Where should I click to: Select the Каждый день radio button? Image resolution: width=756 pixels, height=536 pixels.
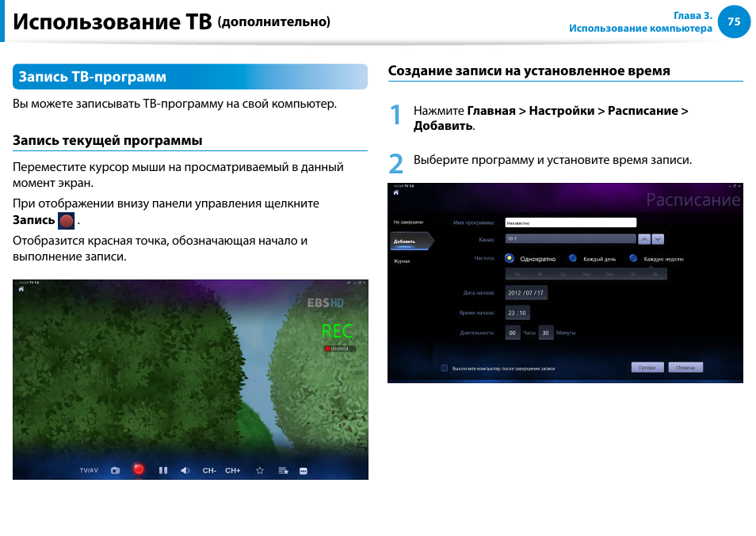click(x=573, y=258)
